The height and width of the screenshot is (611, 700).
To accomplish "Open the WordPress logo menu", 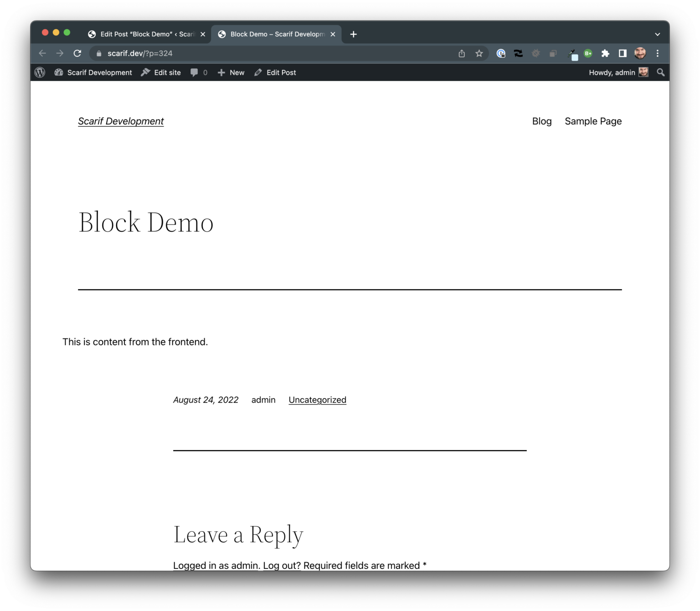I will click(x=40, y=72).
